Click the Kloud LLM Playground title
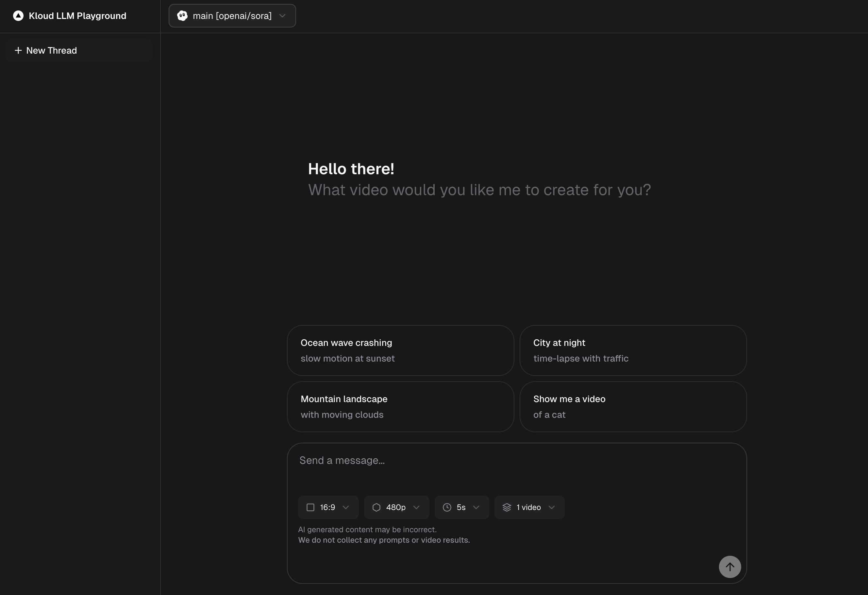 click(77, 16)
